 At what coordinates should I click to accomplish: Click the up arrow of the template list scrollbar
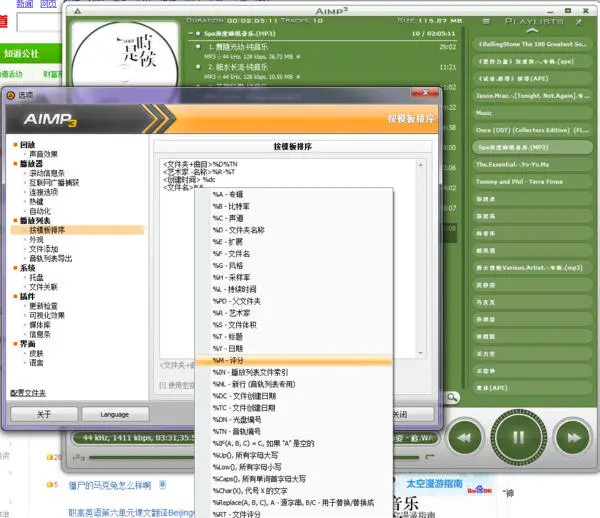point(421,165)
